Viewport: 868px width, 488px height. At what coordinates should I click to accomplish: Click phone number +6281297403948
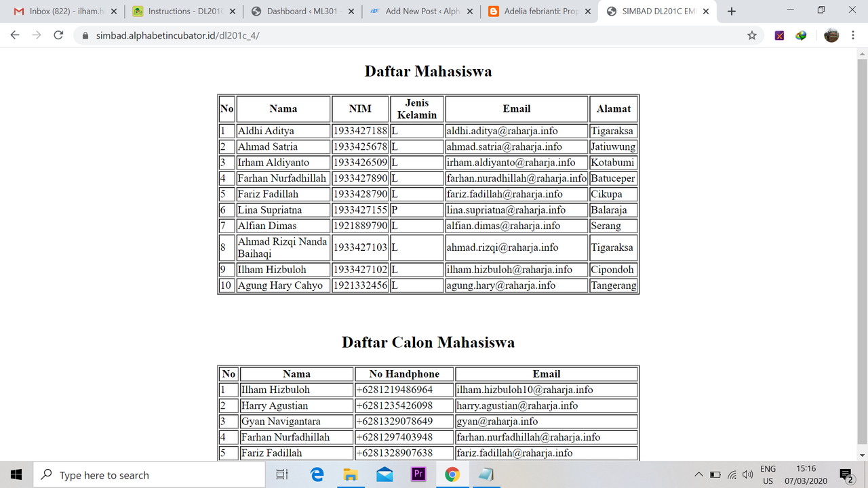405,437
